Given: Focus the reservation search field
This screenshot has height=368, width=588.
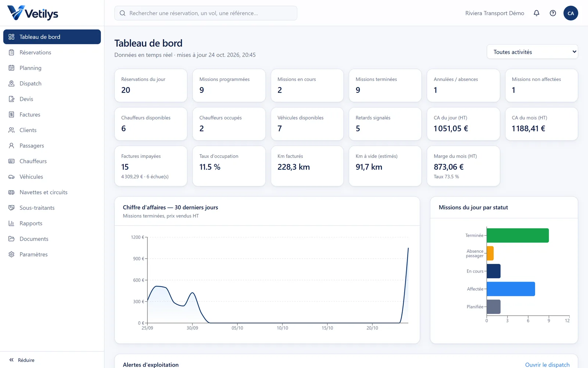Looking at the screenshot, I should click(x=206, y=13).
